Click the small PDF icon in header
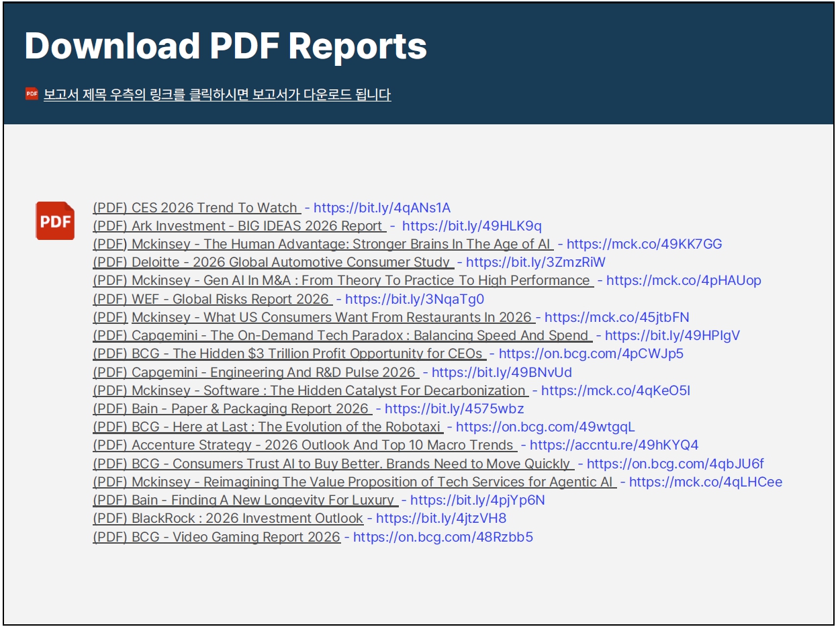The height and width of the screenshot is (631, 840). [x=32, y=94]
